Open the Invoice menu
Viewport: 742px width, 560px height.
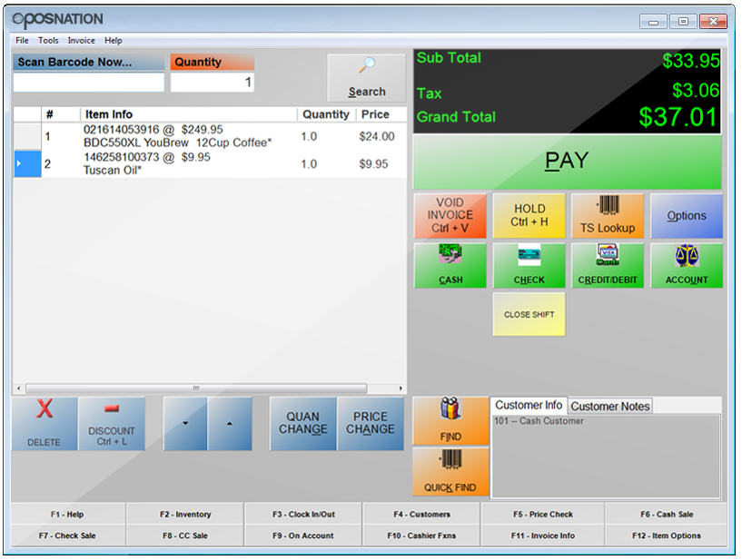[81, 41]
